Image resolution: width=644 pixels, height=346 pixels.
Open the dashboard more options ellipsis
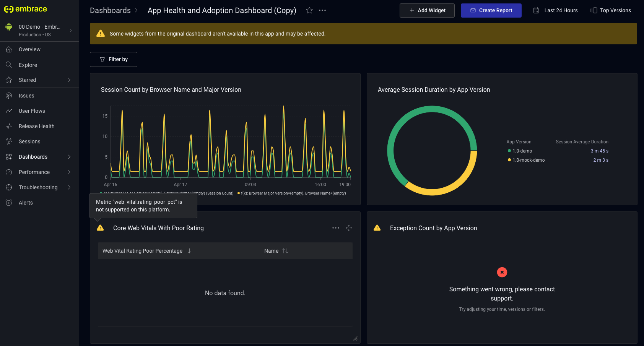(x=322, y=11)
